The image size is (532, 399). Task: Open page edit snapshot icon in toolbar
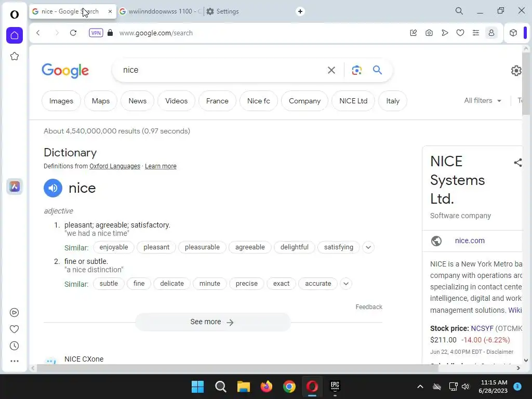pos(413,33)
